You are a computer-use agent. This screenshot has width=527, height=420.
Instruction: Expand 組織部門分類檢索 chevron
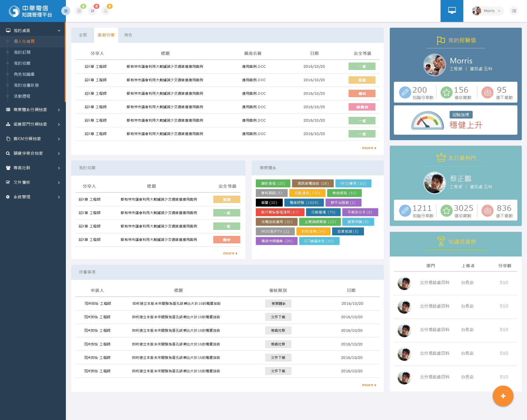coord(59,124)
